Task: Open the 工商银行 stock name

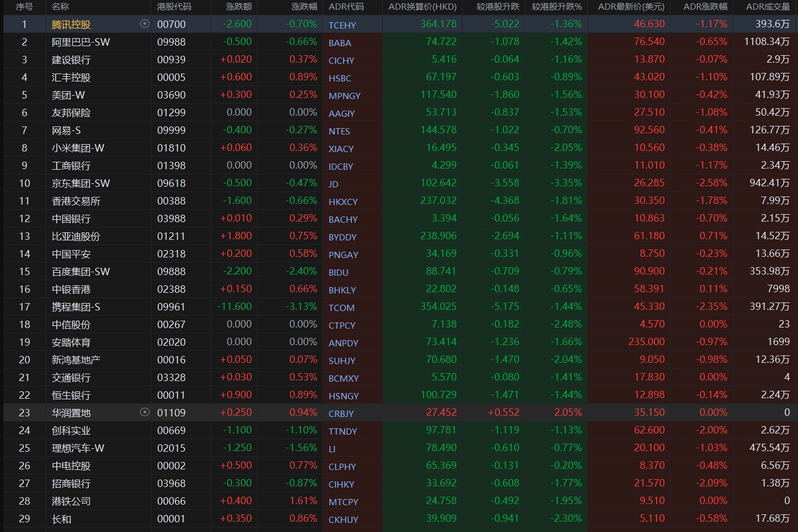Action: (71, 166)
